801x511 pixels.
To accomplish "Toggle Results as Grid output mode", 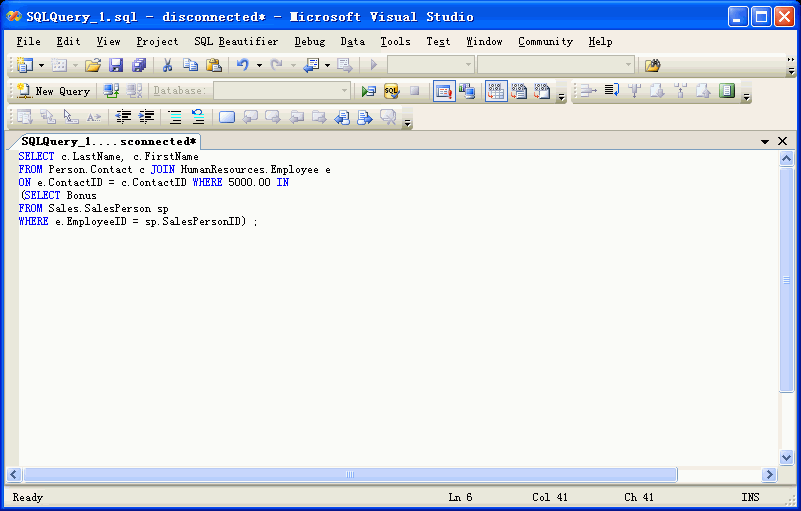I will tap(496, 91).
